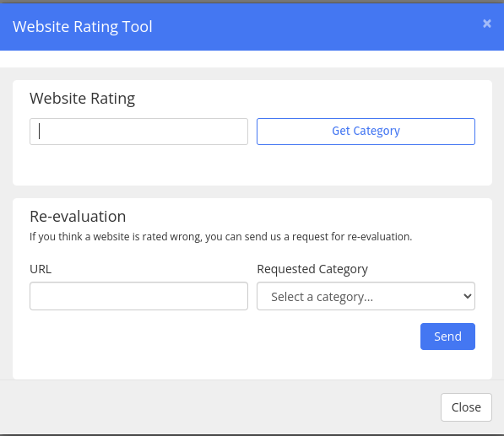Image resolution: width=504 pixels, height=436 pixels.
Task: Send the re-evaluation request
Action: tap(447, 336)
